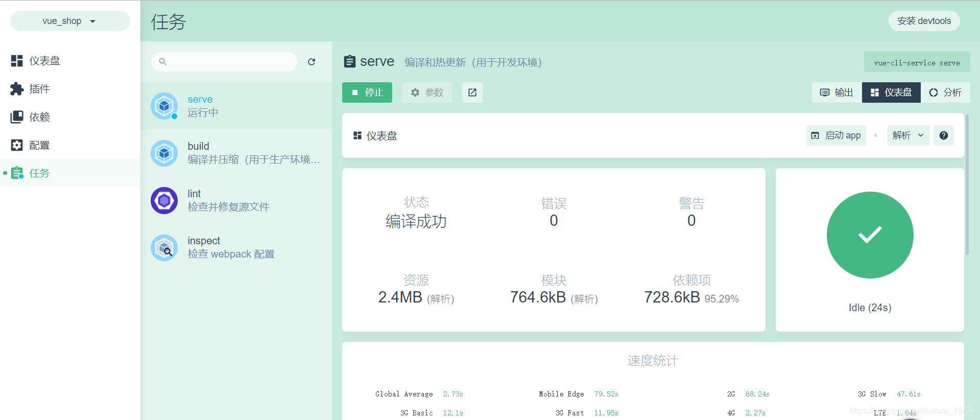Click the 任务 page title
Viewport: 980px width, 420px height.
pos(169,21)
